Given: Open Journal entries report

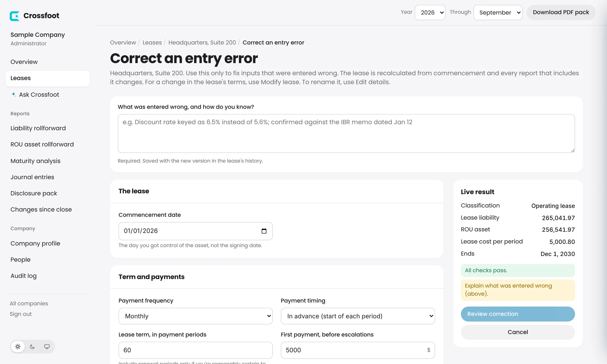Looking at the screenshot, I should click(48, 177).
